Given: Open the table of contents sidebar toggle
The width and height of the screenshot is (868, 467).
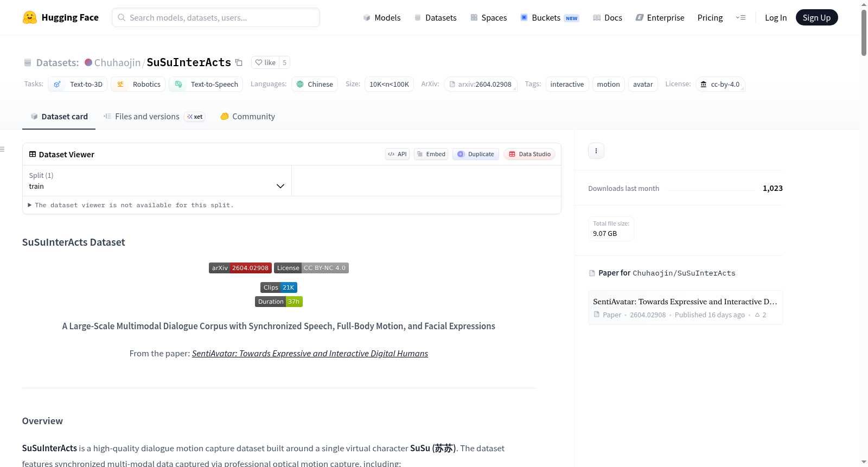Looking at the screenshot, I should click(3, 149).
